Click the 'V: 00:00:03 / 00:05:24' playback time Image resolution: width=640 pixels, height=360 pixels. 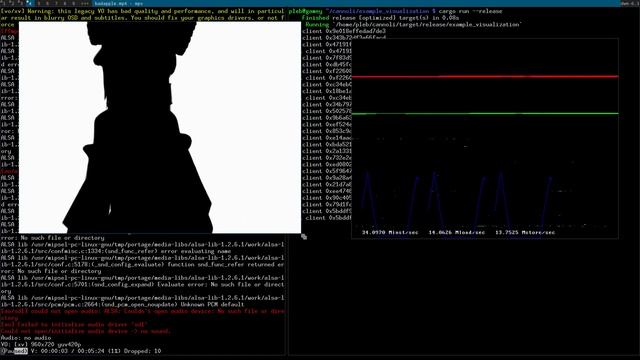pyautogui.click(x=69, y=351)
